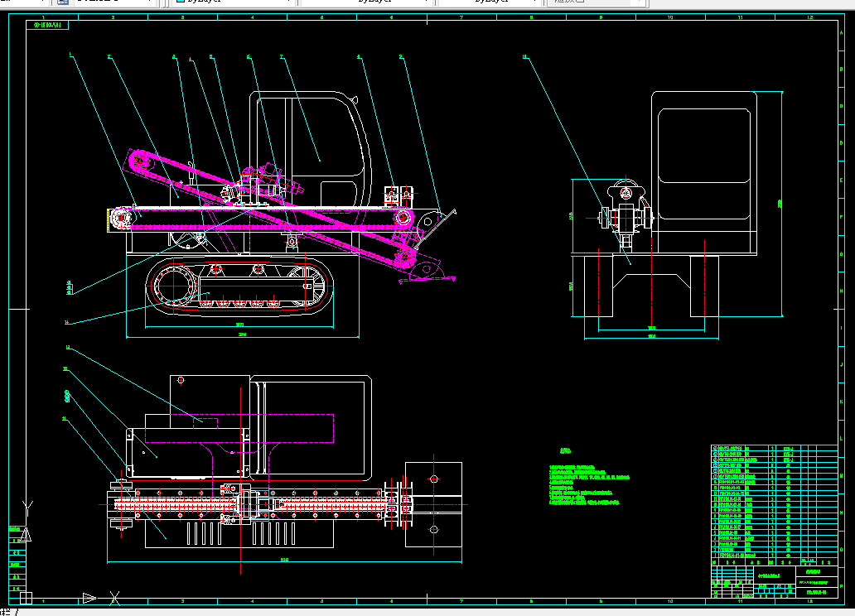Screen dimensions: 855x616
Task: Select the parts list table
Action: tap(775, 504)
